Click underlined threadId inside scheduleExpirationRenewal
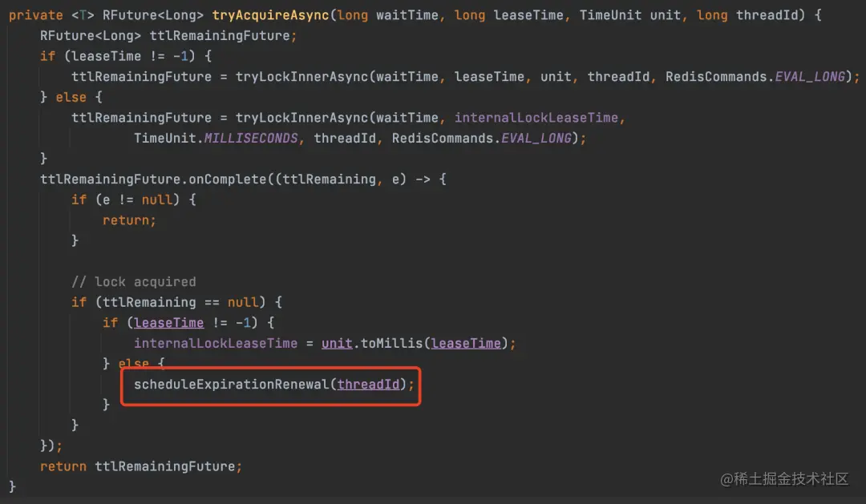This screenshot has height=504, width=866. click(368, 385)
